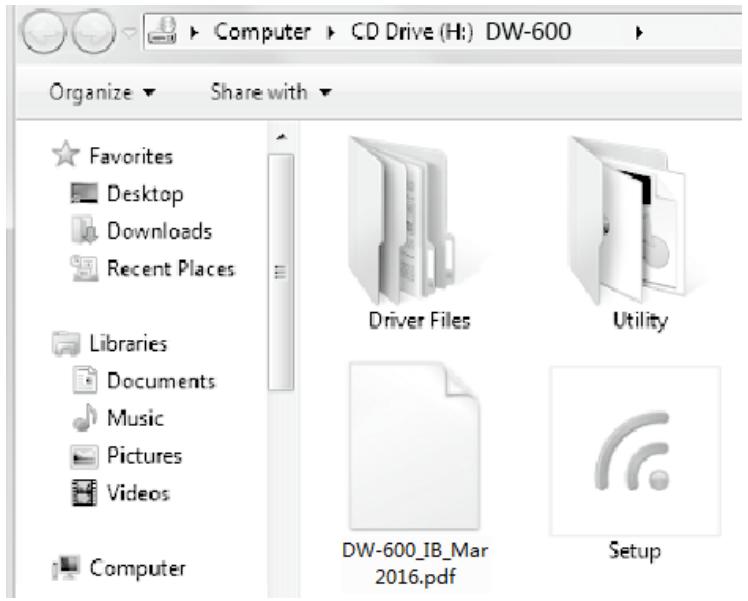Open Recent Places in sidebar

171,269
